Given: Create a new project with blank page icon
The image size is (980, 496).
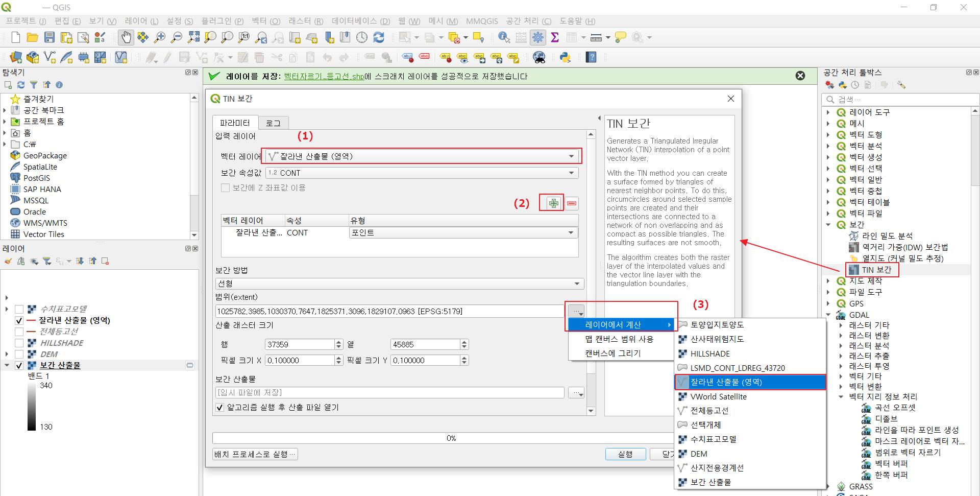Looking at the screenshot, I should point(16,37).
